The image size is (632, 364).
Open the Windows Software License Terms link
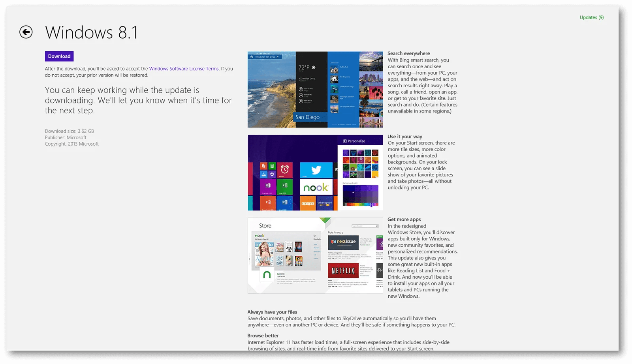click(184, 69)
